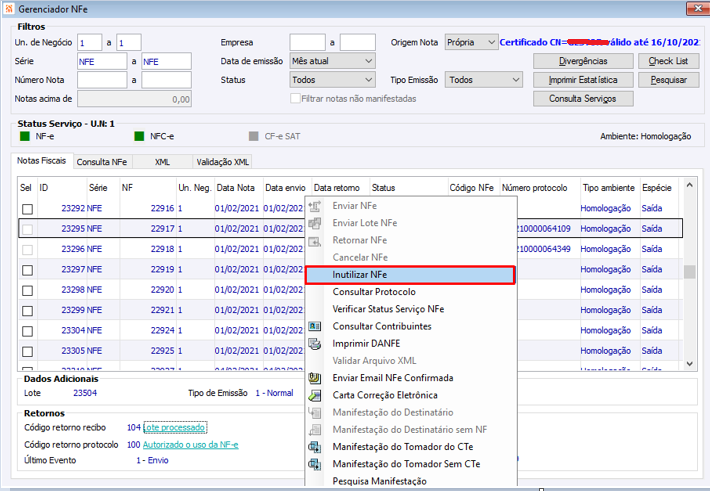Check the selection box for note 23292
The width and height of the screenshot is (710, 491).
[28, 209]
